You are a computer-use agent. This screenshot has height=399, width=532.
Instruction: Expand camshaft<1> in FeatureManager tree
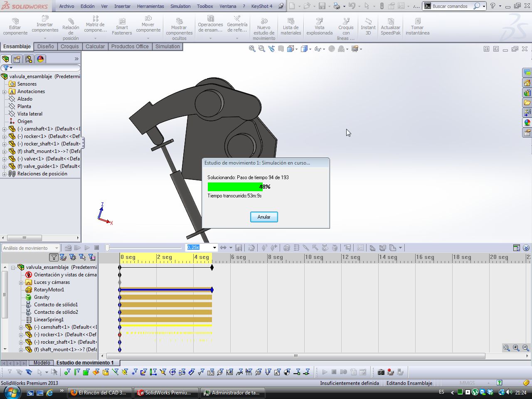4,129
